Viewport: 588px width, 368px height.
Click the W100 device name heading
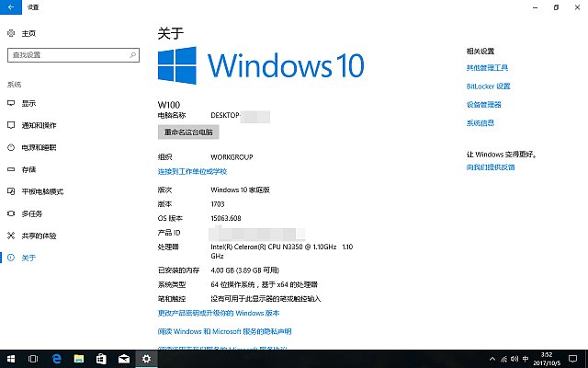coord(169,105)
